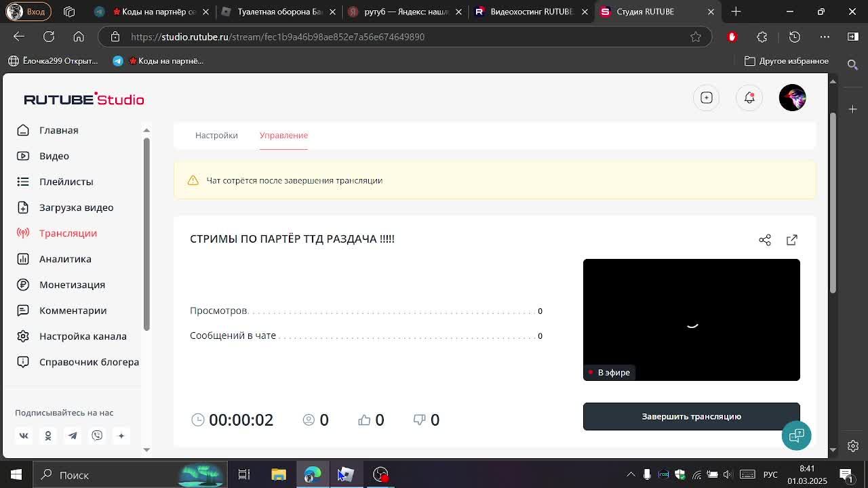
Task: Click the Вход profile button
Action: pos(27,12)
